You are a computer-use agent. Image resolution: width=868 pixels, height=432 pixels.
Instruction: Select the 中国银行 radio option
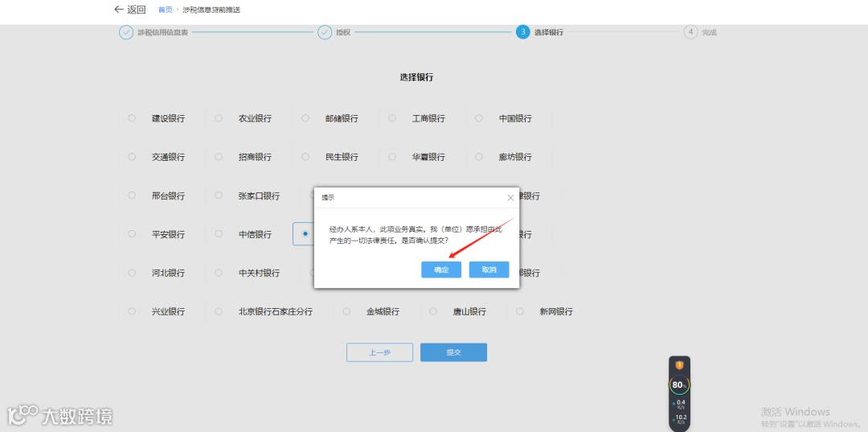479,118
